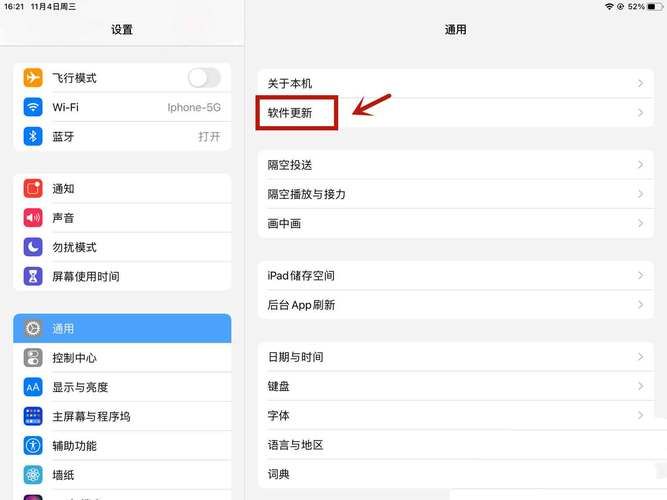Open 关于本机 (About)
Viewport: 667px width, 500px height.
(456, 83)
